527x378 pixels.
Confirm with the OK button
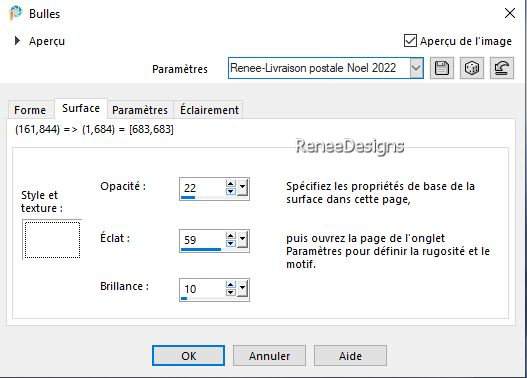click(188, 355)
